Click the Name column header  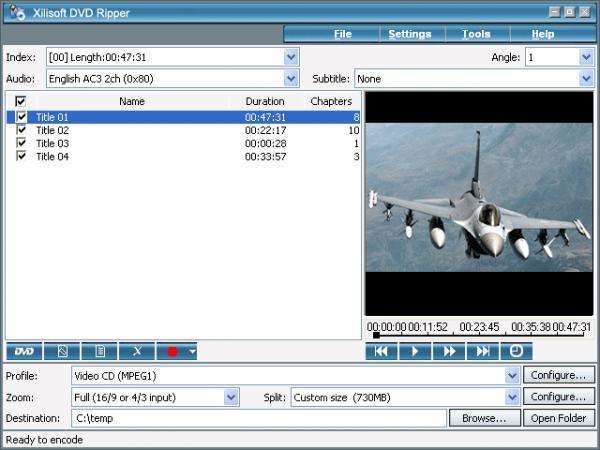click(x=132, y=101)
